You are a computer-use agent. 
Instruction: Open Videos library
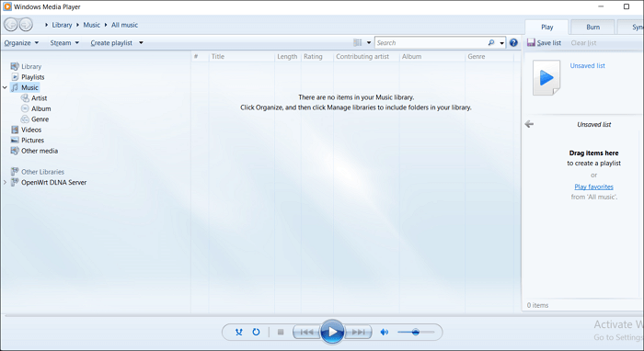[x=31, y=130]
